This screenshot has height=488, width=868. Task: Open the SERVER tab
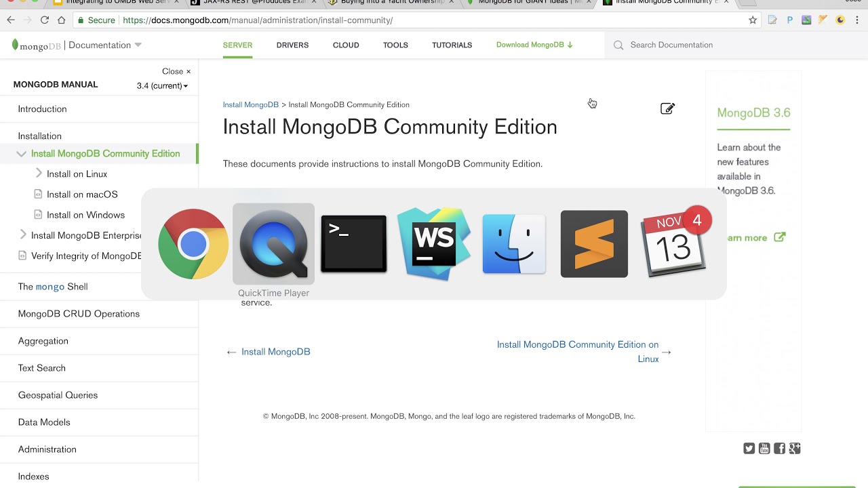237,45
